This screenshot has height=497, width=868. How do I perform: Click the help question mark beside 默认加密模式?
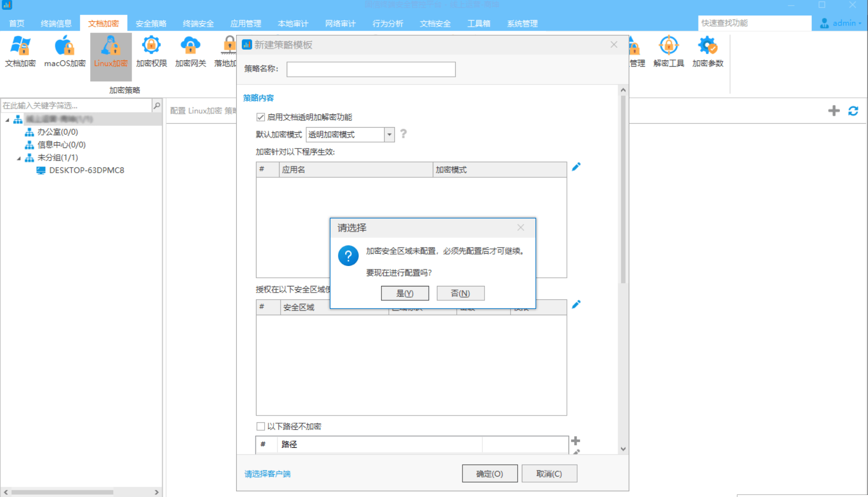(x=404, y=134)
